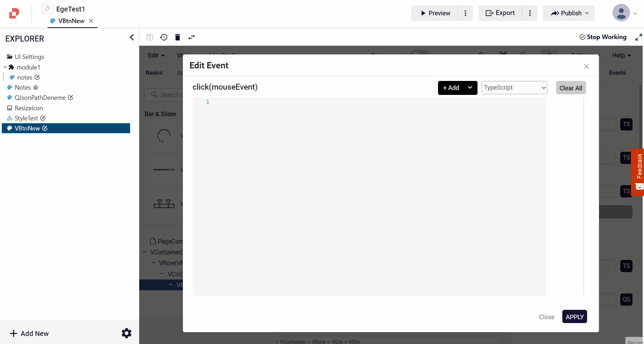Click the expand fullscreen icon

(638, 37)
